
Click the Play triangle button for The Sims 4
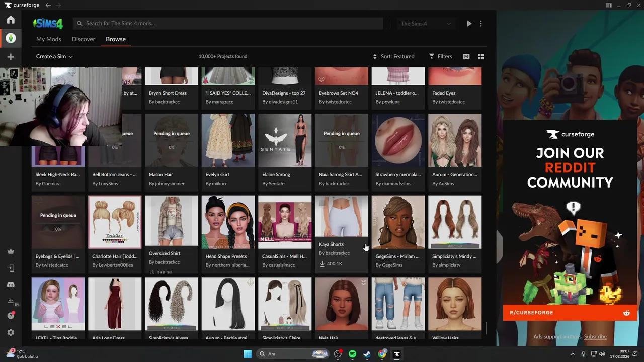(x=469, y=24)
